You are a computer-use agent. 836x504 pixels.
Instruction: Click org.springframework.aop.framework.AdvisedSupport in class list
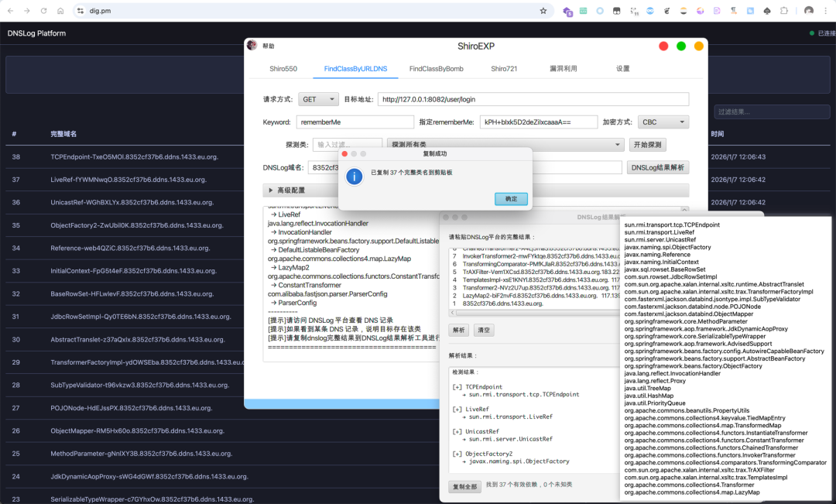[x=698, y=344]
